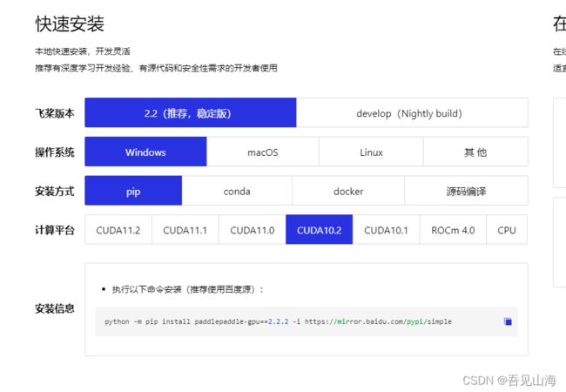Choose macOS operating system
The height and width of the screenshot is (392, 566).
(x=263, y=152)
